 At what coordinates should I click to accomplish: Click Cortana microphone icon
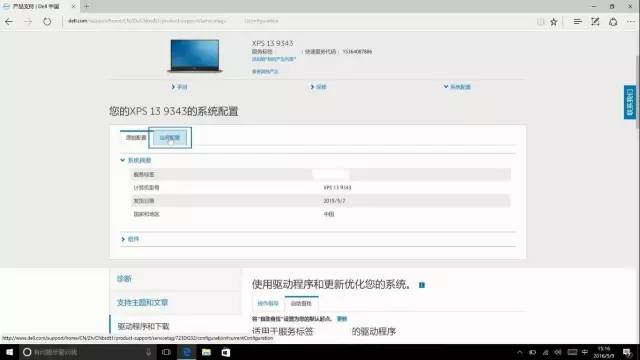click(148, 352)
